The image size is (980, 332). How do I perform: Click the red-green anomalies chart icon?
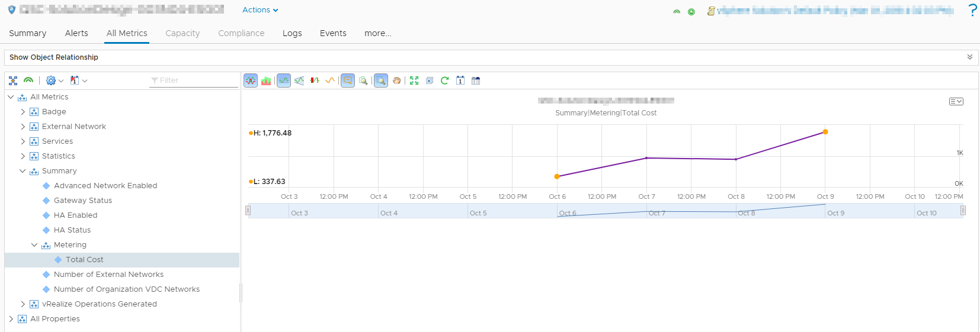[315, 80]
